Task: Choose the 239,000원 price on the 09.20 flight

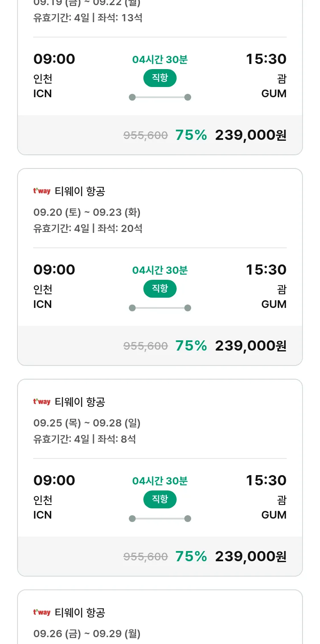Action: pos(250,346)
